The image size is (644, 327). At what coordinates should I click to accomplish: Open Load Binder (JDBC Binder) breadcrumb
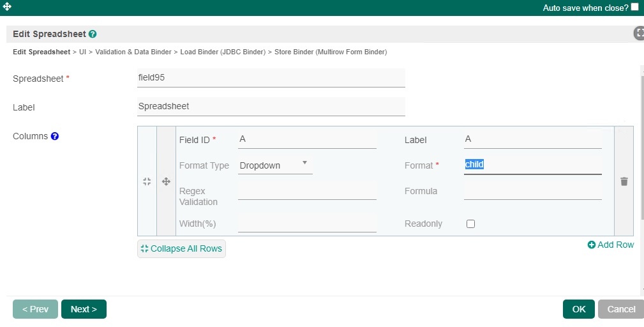223,52
